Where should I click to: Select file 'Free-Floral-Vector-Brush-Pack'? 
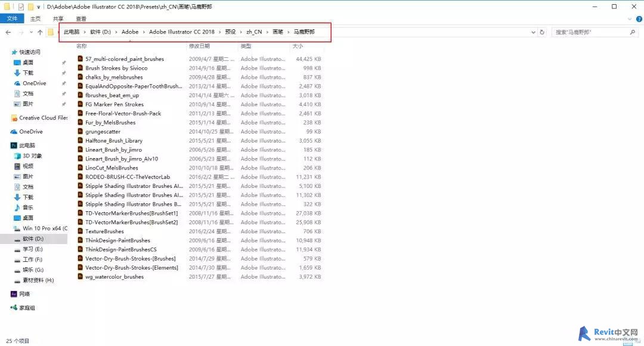123,113
